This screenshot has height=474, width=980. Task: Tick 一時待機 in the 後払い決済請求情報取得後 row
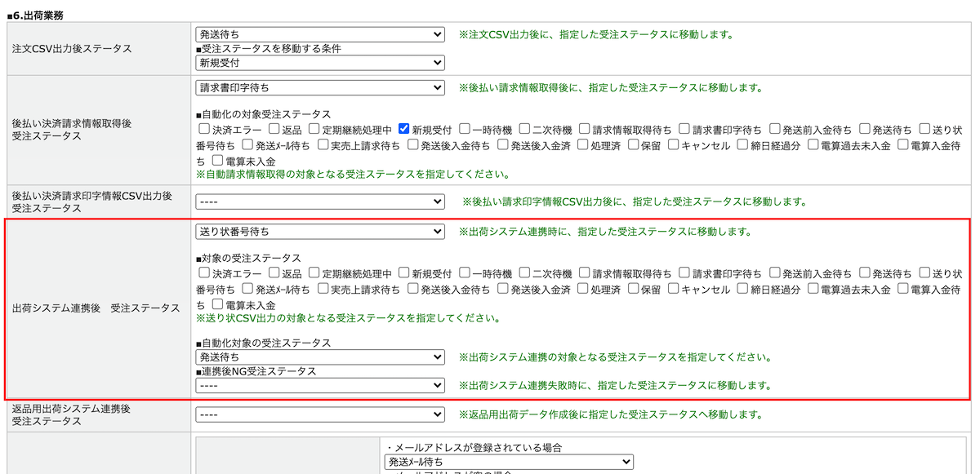point(465,129)
